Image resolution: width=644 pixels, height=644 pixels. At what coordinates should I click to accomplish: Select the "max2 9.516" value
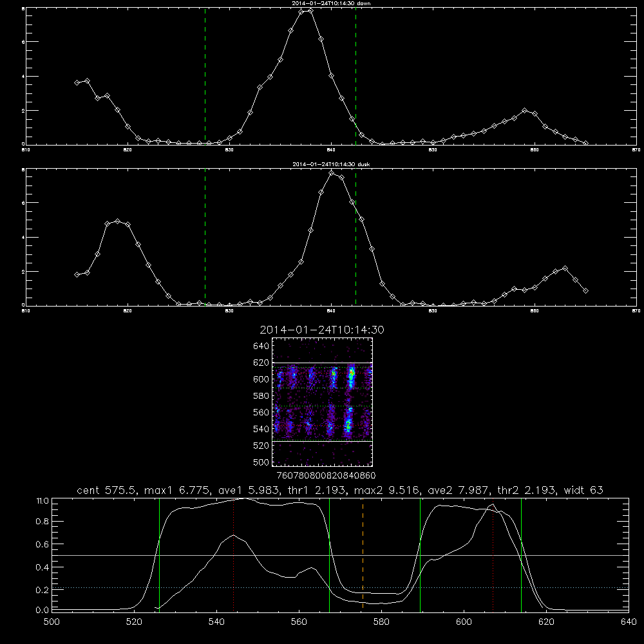coord(386,490)
